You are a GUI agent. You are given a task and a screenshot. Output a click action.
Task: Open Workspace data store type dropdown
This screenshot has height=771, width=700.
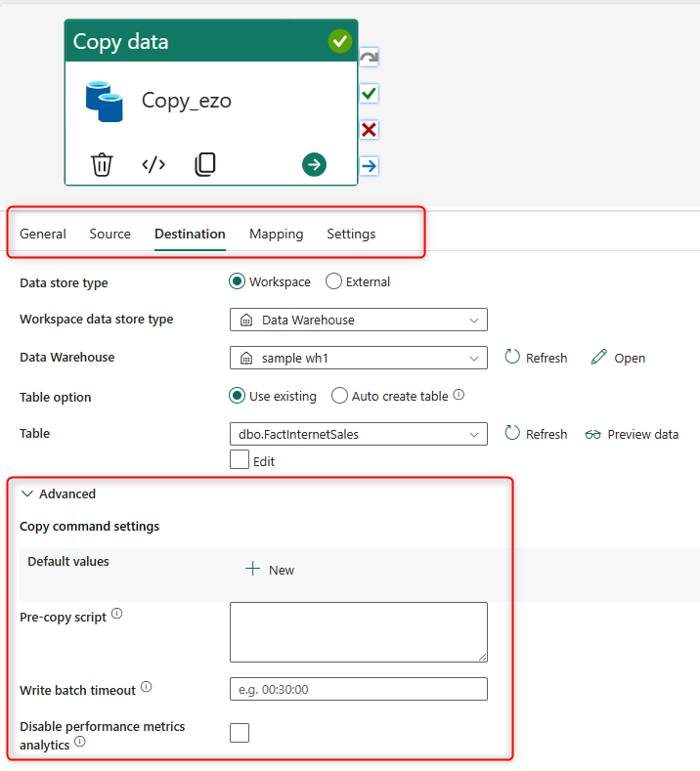[x=358, y=320]
